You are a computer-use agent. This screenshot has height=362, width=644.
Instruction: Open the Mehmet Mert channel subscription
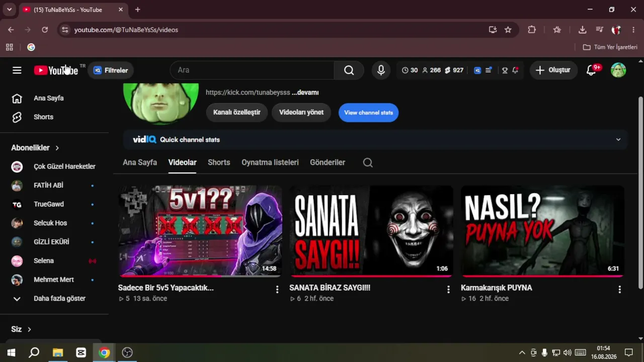(54, 280)
